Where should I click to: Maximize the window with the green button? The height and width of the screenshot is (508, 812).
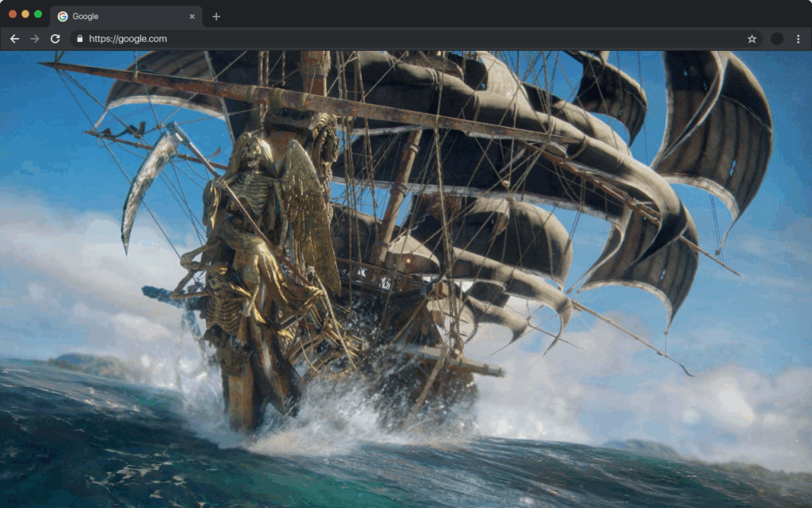tap(38, 14)
